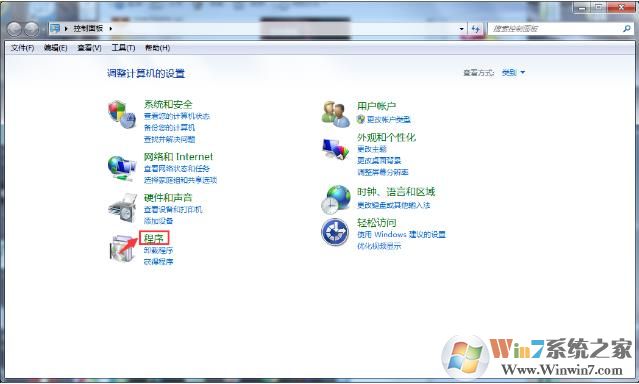639x384 pixels.
Task: Click 使用 Windows 建议的设置 link
Action: pos(401,234)
